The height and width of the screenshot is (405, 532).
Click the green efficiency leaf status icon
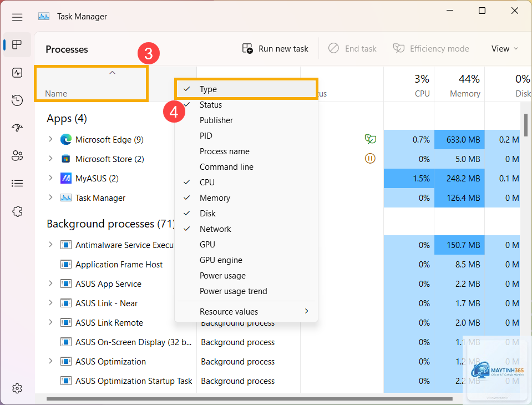[370, 139]
